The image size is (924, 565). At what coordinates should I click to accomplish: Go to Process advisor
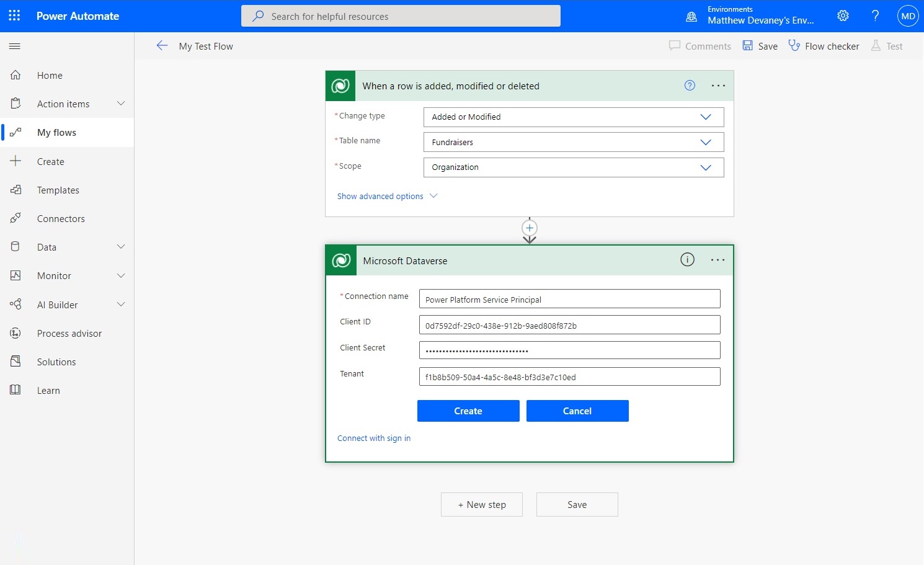pos(69,333)
